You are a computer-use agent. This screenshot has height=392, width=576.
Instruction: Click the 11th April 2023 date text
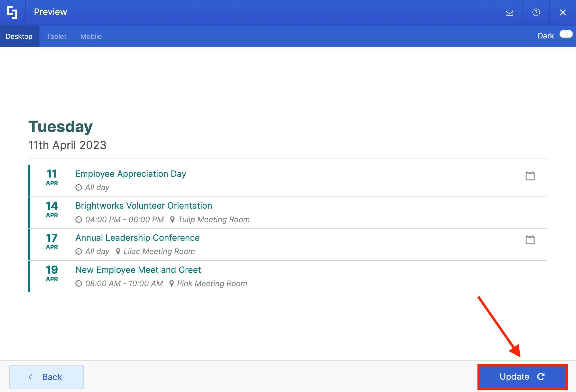pyautogui.click(x=67, y=145)
